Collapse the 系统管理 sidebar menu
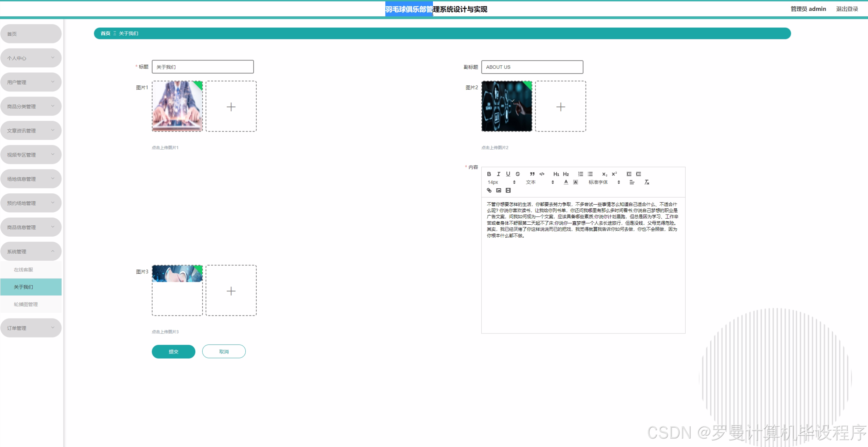868x447 pixels. click(31, 252)
